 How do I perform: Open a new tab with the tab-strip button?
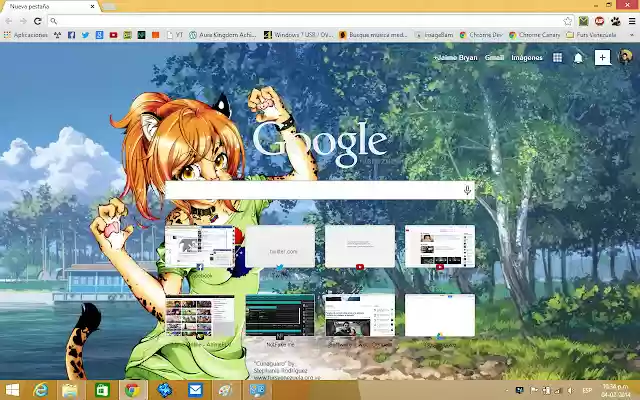tap(109, 7)
